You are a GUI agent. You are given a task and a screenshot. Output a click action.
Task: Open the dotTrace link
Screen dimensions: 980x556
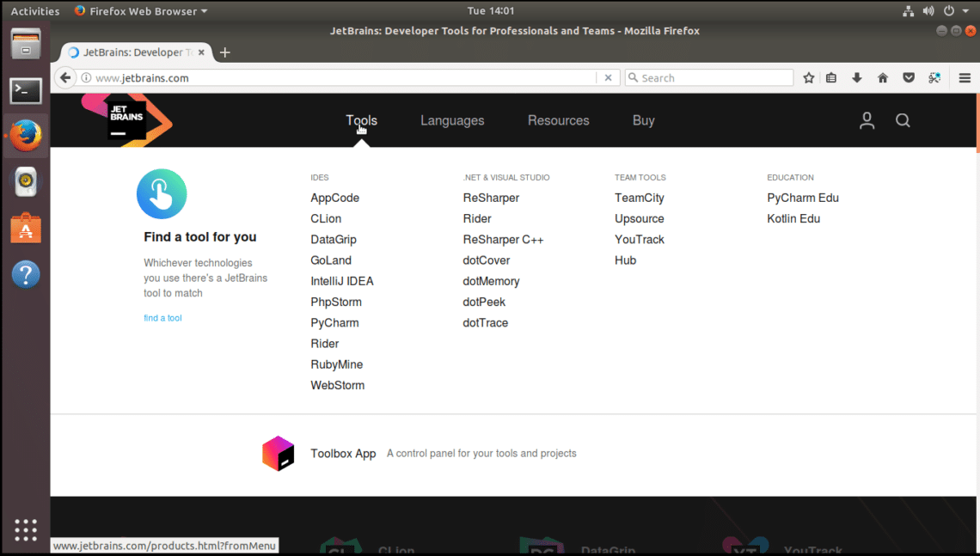[485, 323]
